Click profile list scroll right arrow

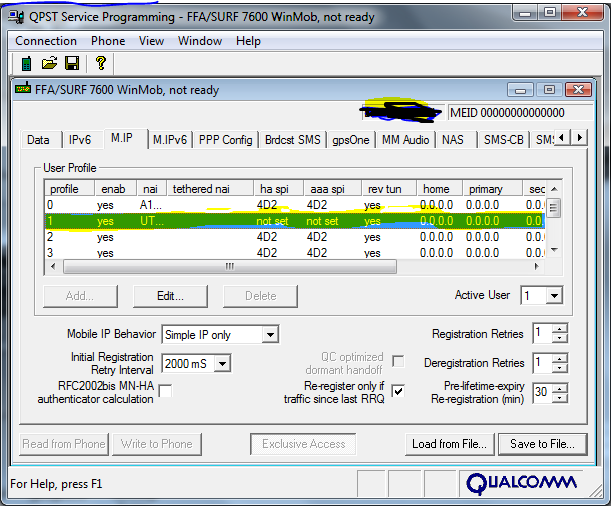click(x=537, y=267)
